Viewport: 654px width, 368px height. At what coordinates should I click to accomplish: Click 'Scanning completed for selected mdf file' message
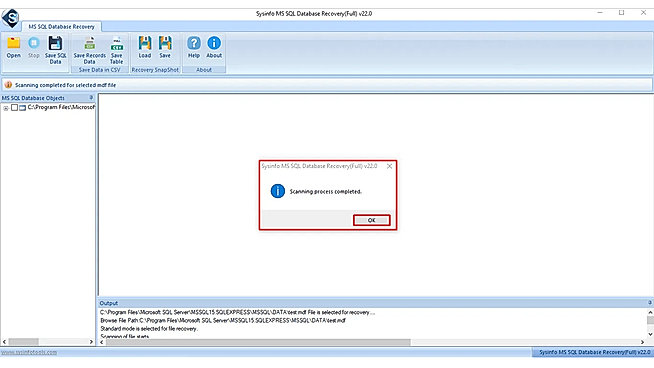(x=65, y=85)
